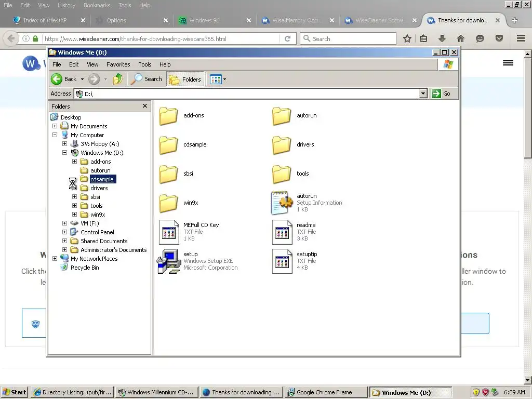The width and height of the screenshot is (532, 399).
Task: Bookmark this page with star icon
Action: point(407,38)
